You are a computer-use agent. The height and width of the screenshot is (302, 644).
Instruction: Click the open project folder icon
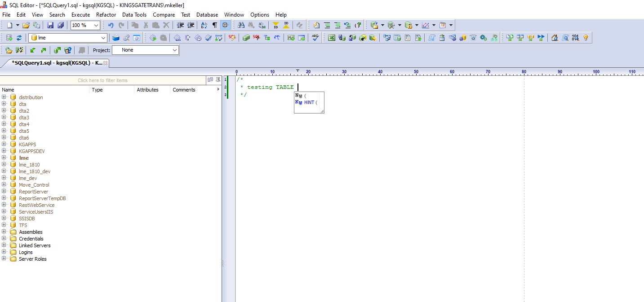(9, 50)
